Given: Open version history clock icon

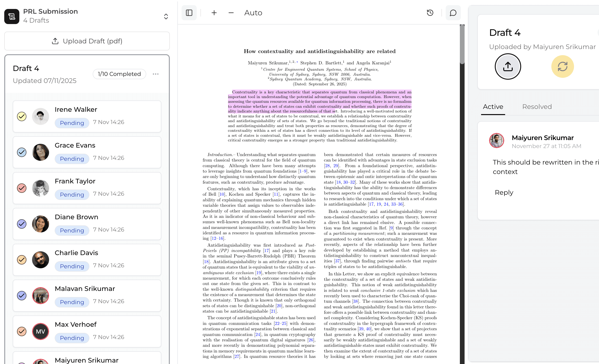Looking at the screenshot, I should coord(430,13).
